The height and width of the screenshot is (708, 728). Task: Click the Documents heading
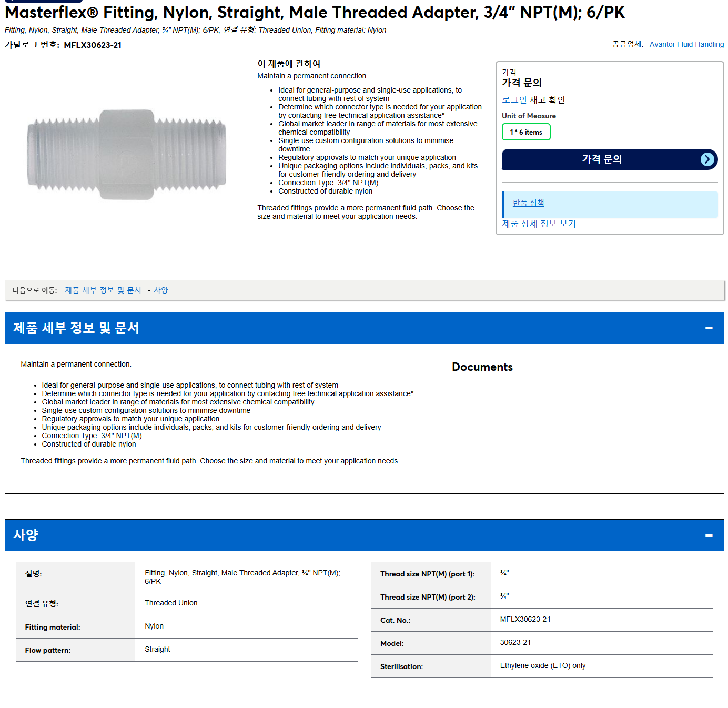coord(482,367)
